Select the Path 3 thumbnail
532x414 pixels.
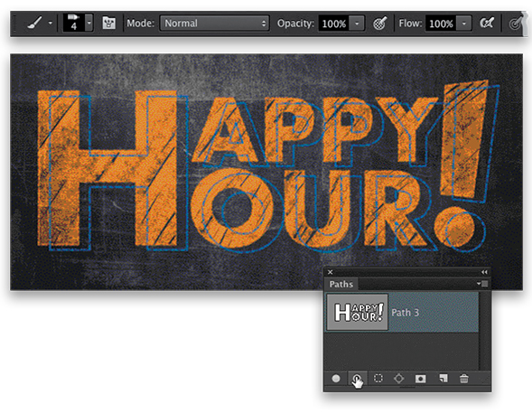tap(358, 312)
